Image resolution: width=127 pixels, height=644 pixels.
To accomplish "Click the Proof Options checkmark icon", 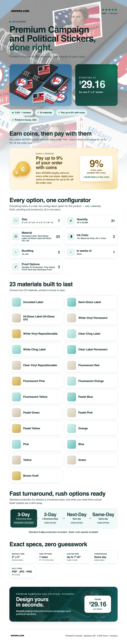I will tap(16, 267).
